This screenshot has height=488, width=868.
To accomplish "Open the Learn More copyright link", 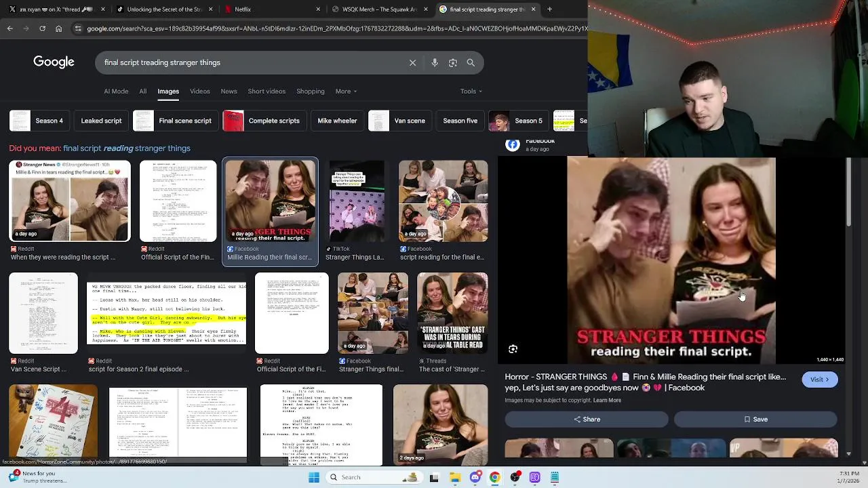I will [607, 401].
